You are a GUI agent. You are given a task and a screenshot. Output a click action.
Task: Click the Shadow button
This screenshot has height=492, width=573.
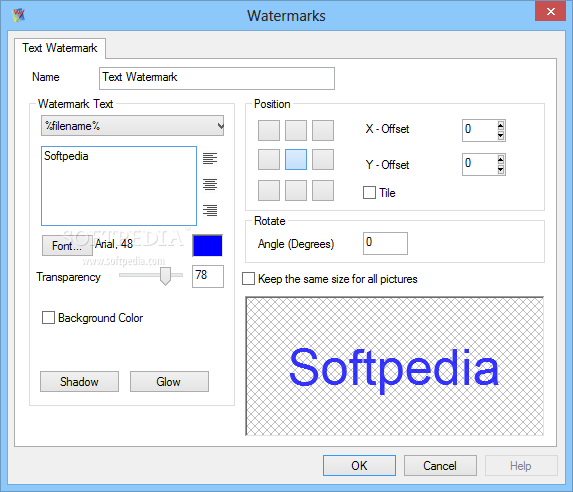[79, 382]
